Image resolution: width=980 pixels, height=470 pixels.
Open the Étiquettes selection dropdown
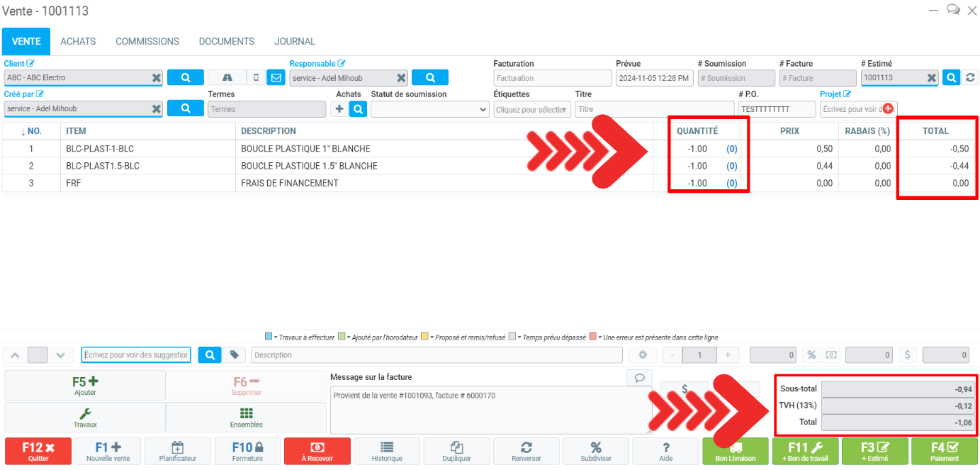[532, 109]
